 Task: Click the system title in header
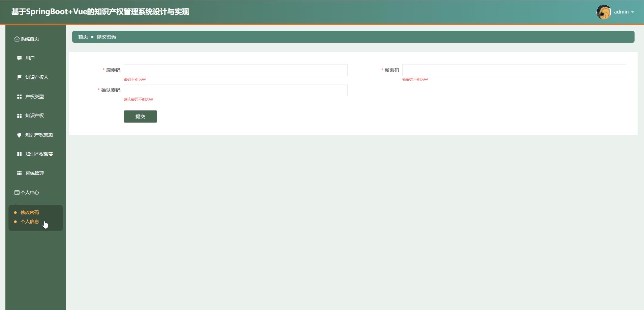click(100, 12)
